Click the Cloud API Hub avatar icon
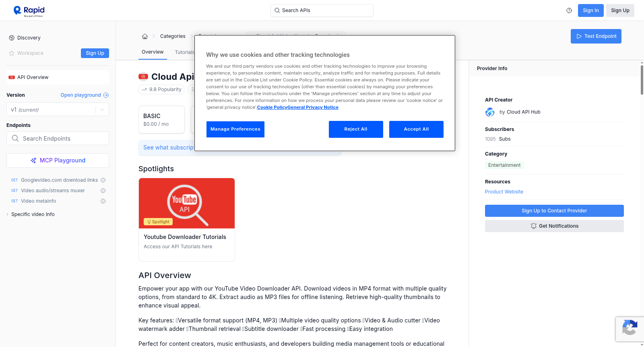Screen dimensions: 644x347 490,112
